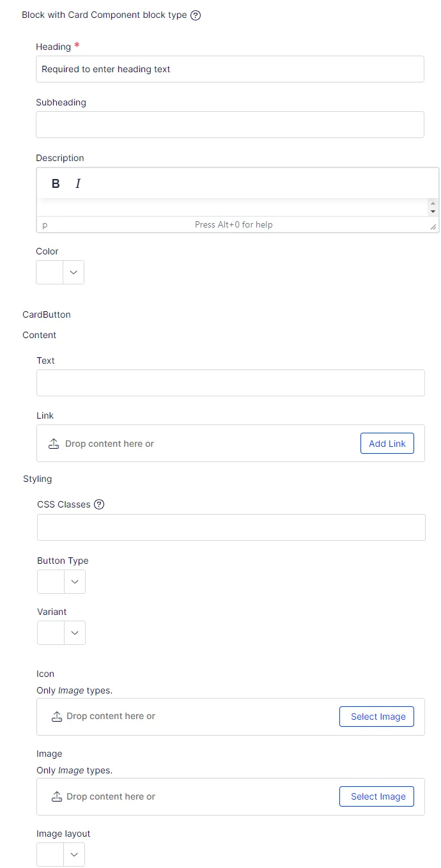441x868 pixels.
Task: Click the CSS Classes input field
Action: click(231, 527)
